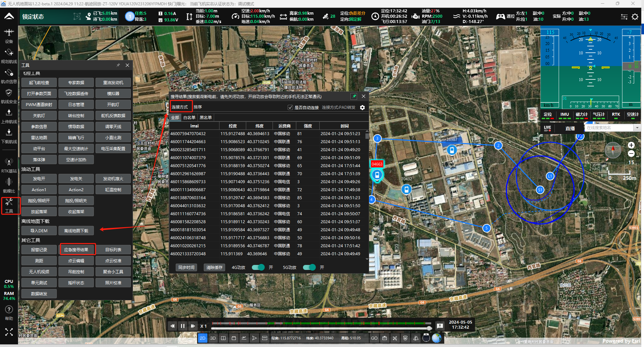
Task: Click the green flight timeline bar
Action: pyautogui.click(x=321, y=323)
